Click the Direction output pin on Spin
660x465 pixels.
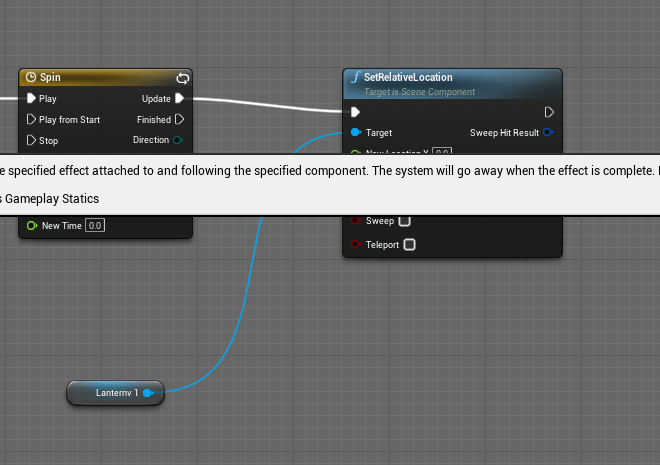(178, 140)
